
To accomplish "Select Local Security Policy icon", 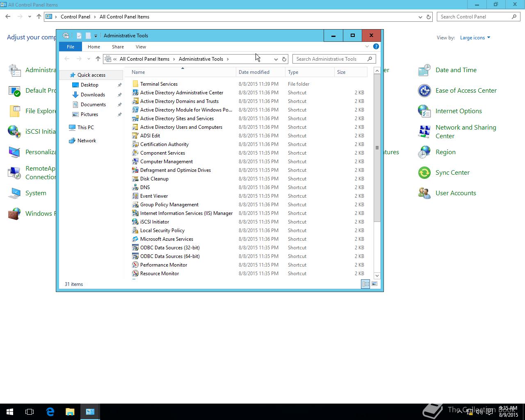I will 135,231.
